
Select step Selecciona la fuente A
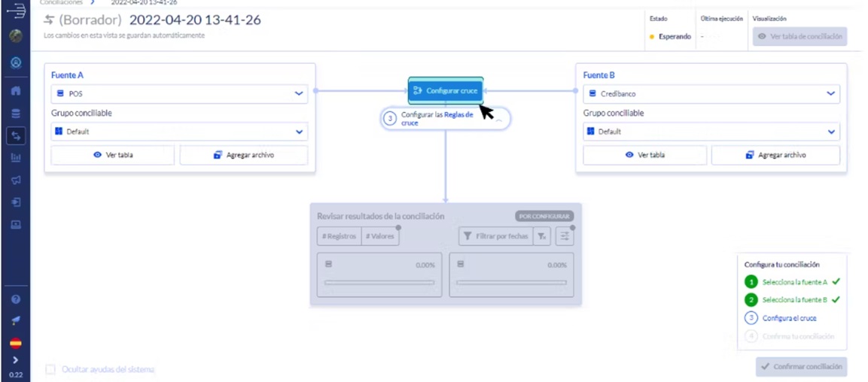tap(794, 281)
